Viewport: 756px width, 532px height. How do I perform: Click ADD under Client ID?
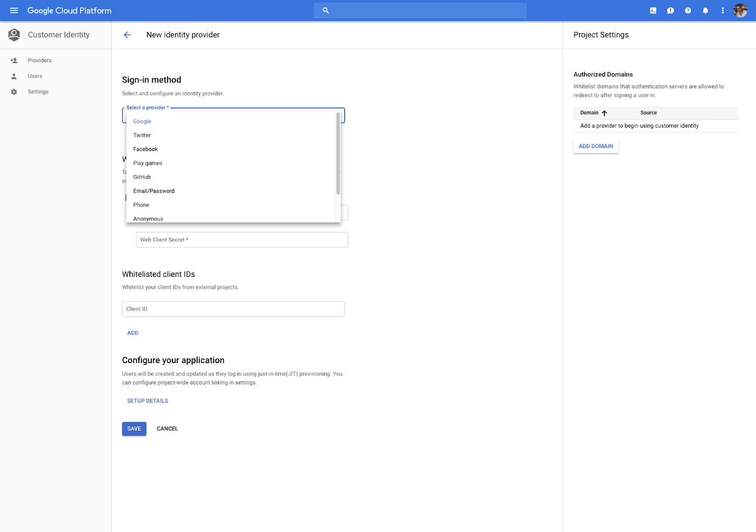coord(133,333)
